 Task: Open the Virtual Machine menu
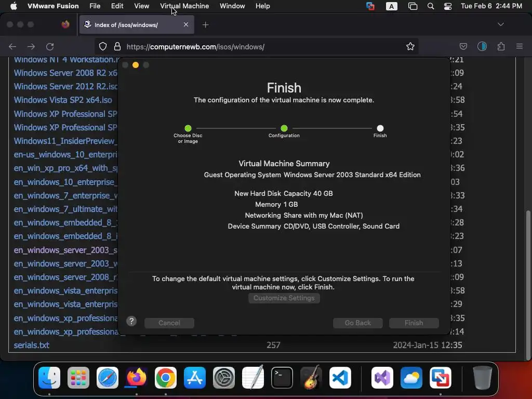184,6
